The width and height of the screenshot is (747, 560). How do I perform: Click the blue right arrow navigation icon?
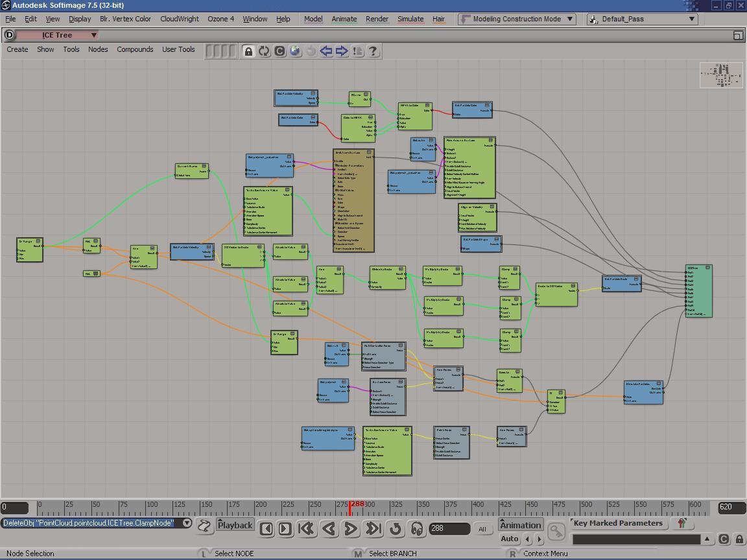(342, 51)
